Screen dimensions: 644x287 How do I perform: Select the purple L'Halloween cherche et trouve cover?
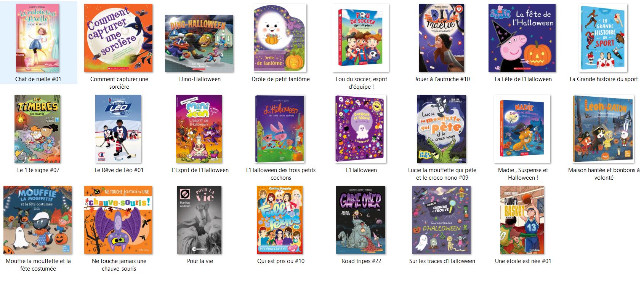[360, 129]
